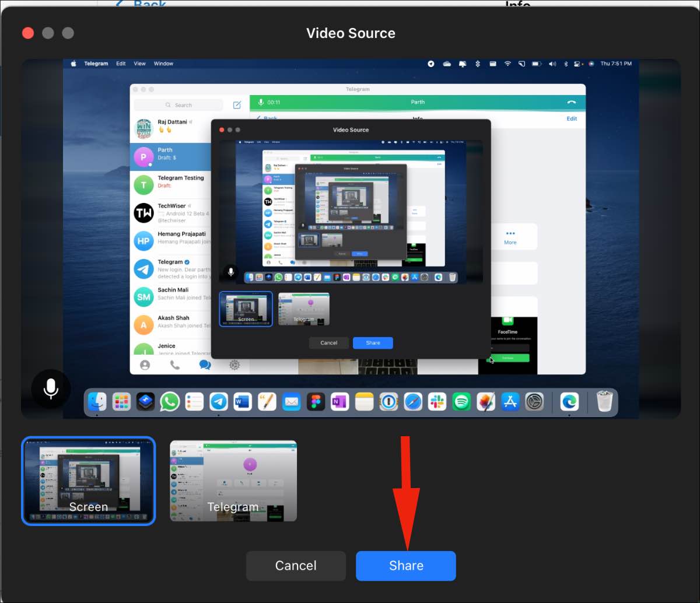This screenshot has height=603, width=700.
Task: Click the Cancel button beside Share
Action: pos(296,566)
